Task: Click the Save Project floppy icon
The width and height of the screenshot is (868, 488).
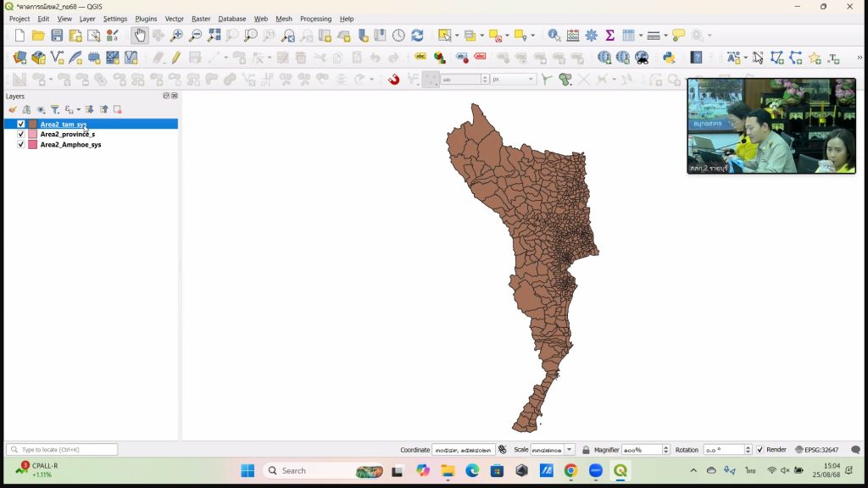Action: pos(57,36)
